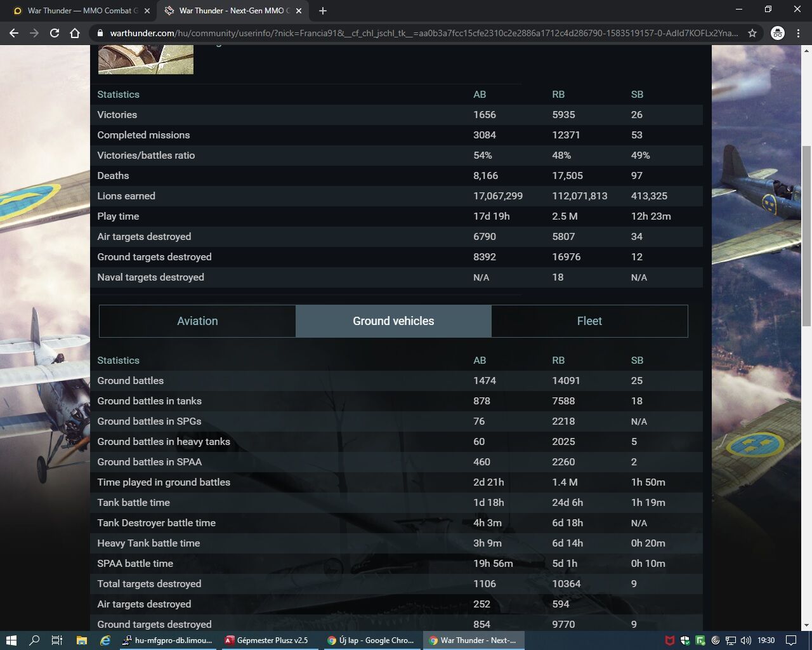Screen dimensions: 812x650
Task: Click the address bar URL
Action: coord(424,33)
